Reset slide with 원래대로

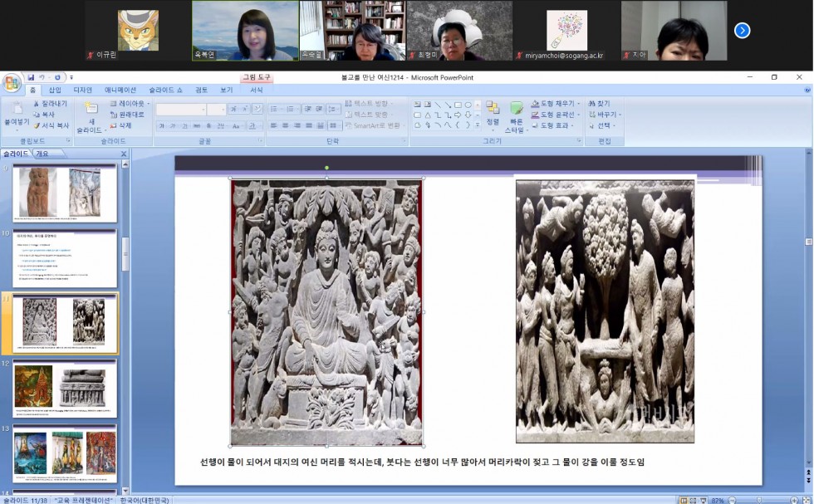[127, 115]
